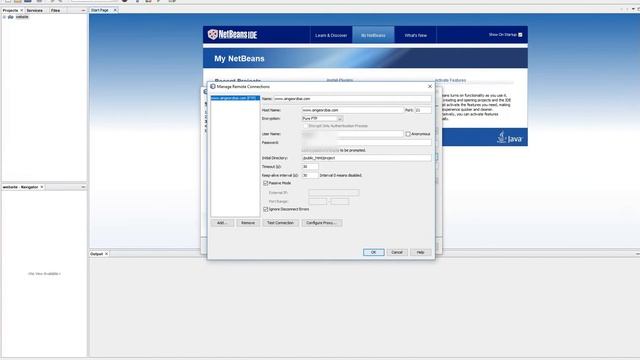
Task: Click the NetBeans IDE logo
Action: (232, 35)
